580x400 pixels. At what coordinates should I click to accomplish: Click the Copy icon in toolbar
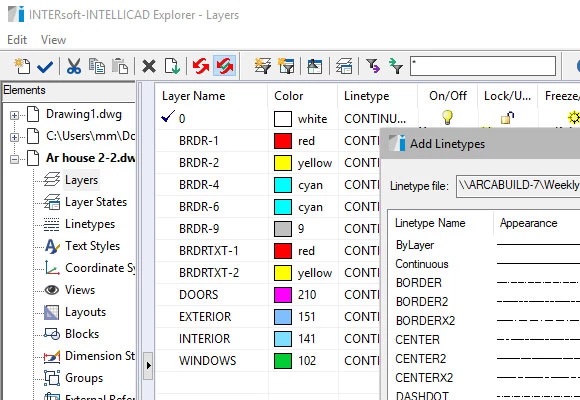click(x=97, y=67)
